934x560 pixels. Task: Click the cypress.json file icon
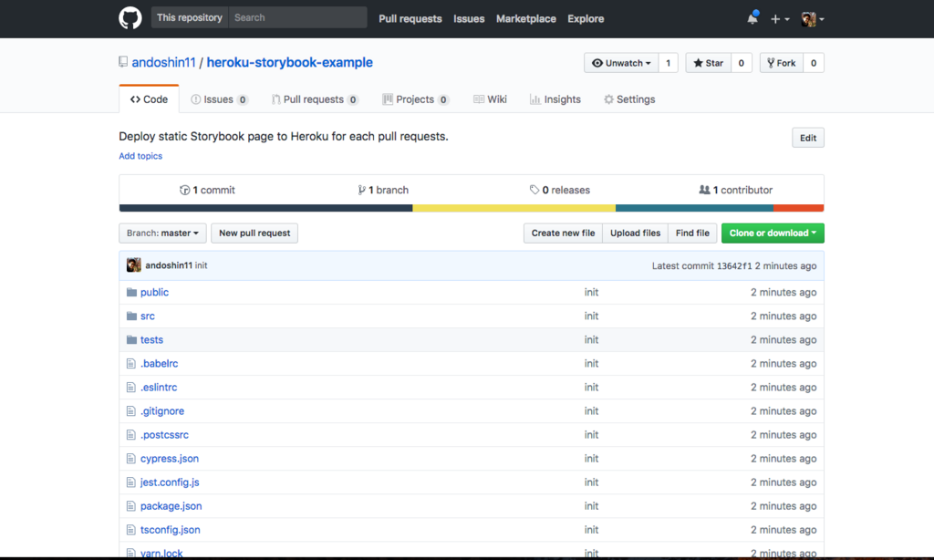coord(131,459)
